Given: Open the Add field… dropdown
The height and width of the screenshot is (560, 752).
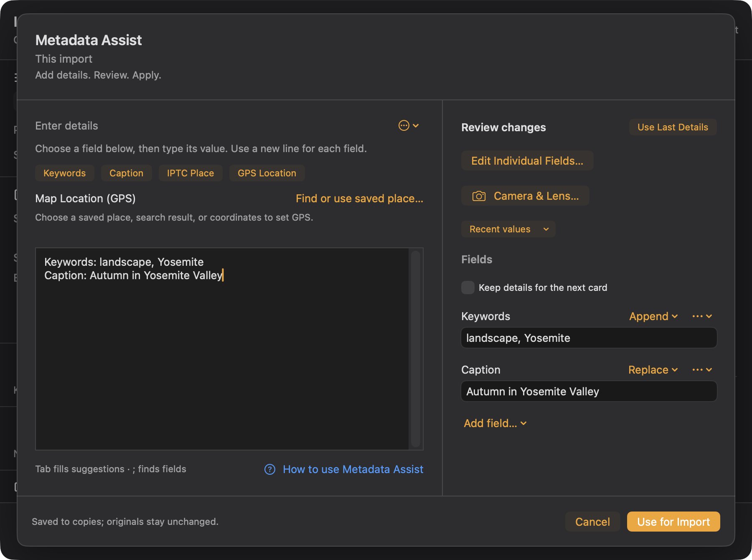Looking at the screenshot, I should tap(495, 423).
